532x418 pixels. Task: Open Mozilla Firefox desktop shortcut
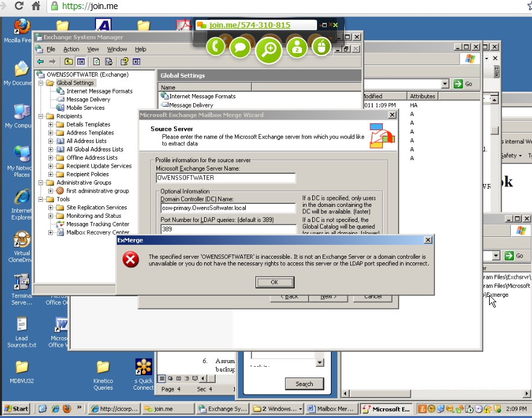tap(22, 30)
